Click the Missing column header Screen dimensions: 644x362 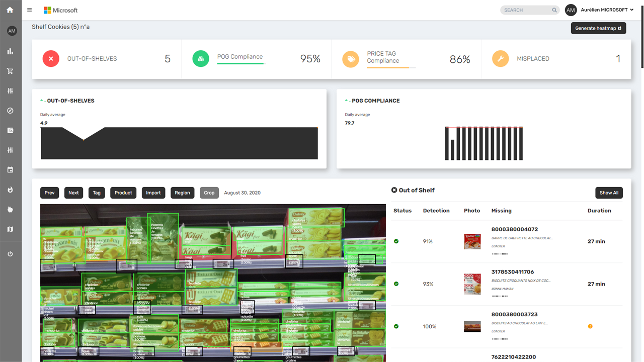click(501, 211)
